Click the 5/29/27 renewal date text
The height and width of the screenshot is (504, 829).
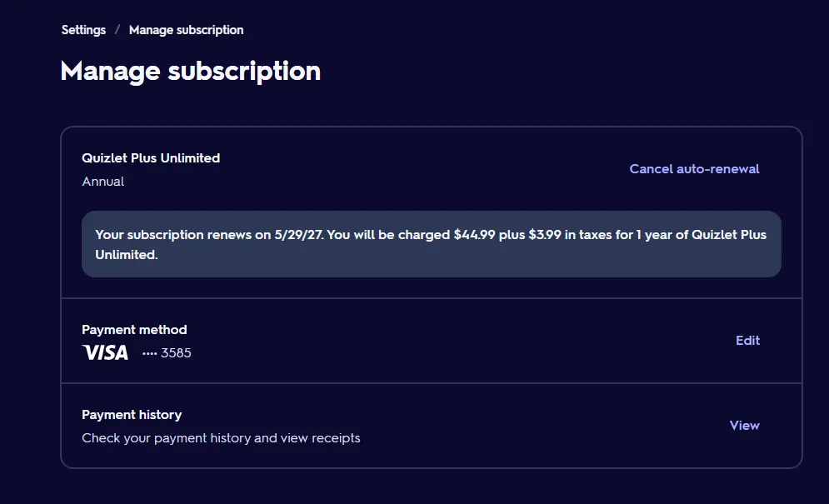(298, 235)
